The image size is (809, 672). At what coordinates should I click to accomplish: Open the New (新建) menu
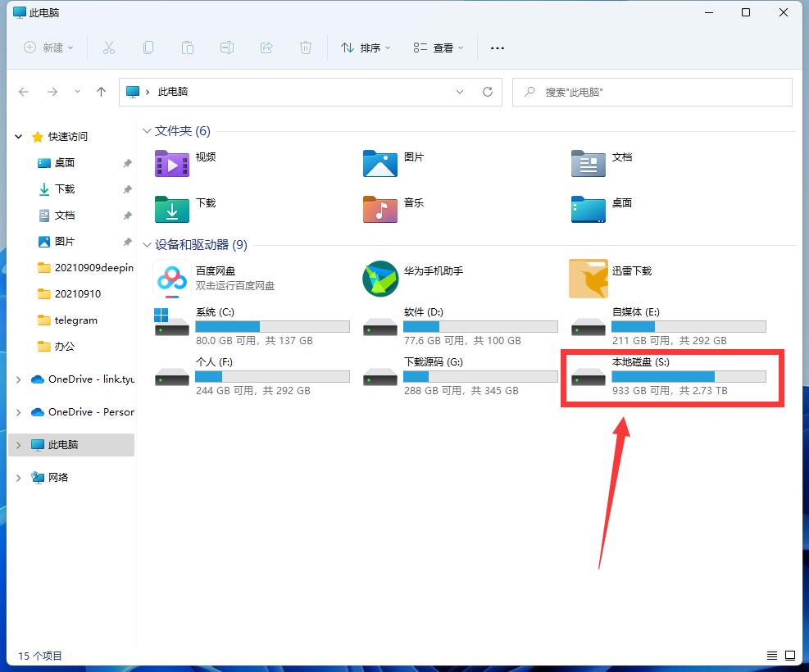tap(49, 48)
